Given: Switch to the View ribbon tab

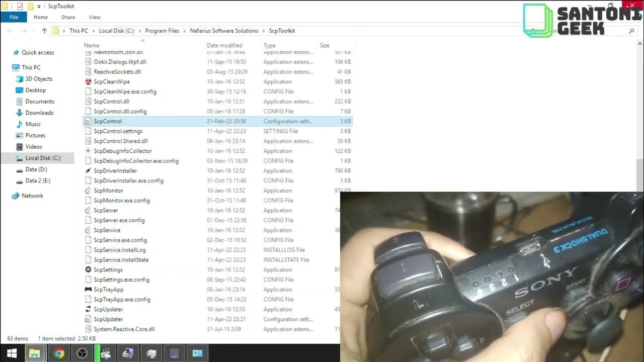Looking at the screenshot, I should [x=95, y=17].
